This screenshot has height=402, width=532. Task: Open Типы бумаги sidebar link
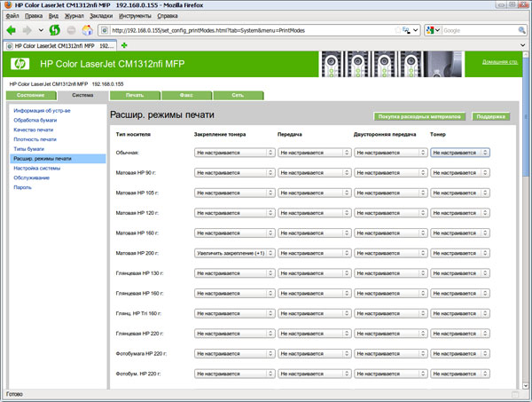point(29,149)
